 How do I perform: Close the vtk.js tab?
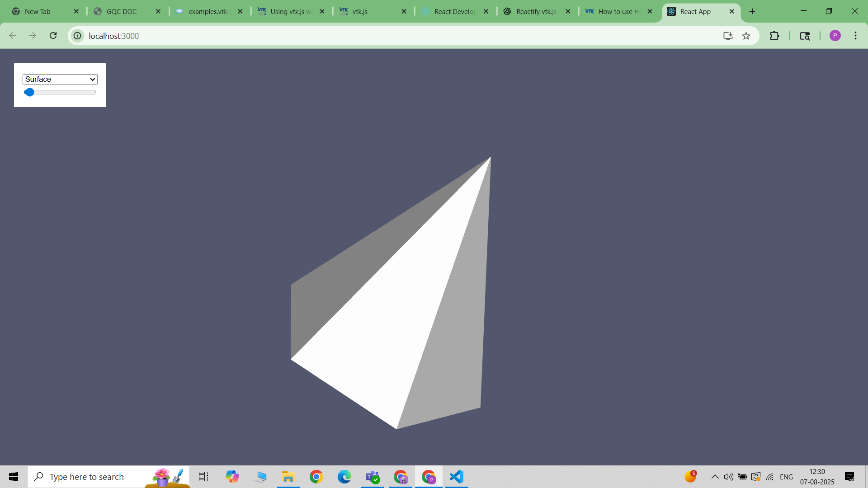404,11
